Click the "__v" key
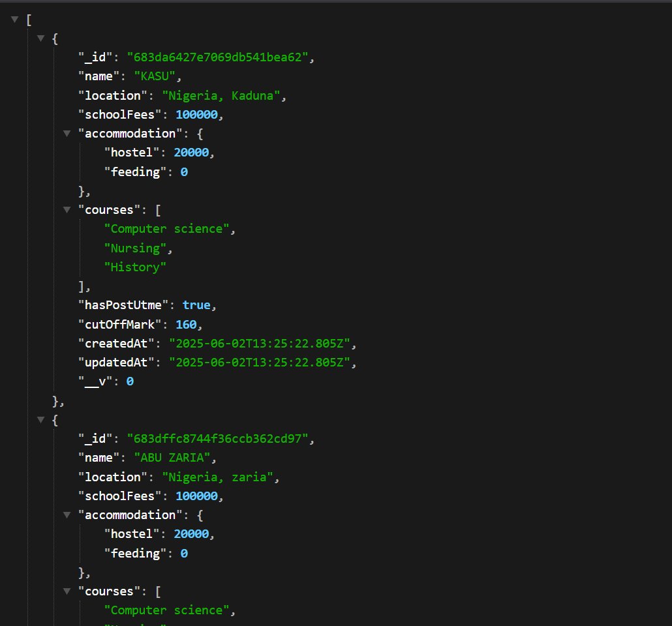The height and width of the screenshot is (626, 672). click(x=95, y=381)
